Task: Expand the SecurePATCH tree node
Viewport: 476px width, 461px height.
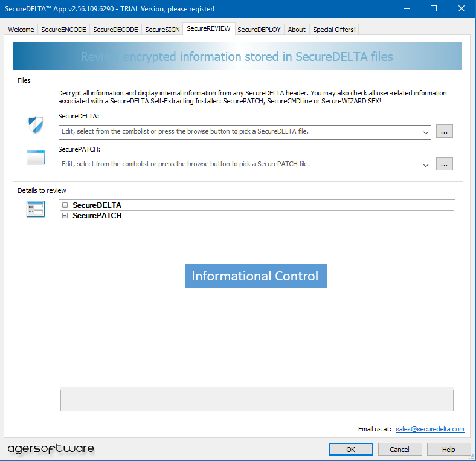Action: [x=65, y=216]
